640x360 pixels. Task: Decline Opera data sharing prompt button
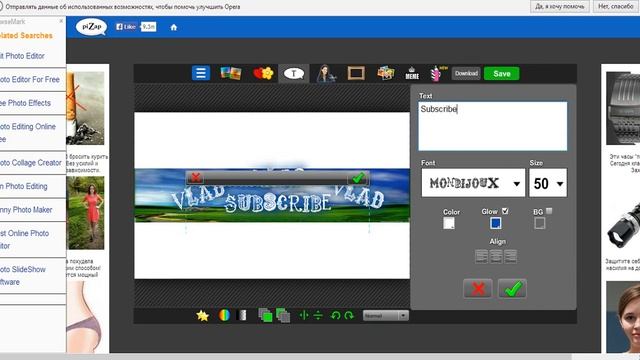(x=616, y=7)
